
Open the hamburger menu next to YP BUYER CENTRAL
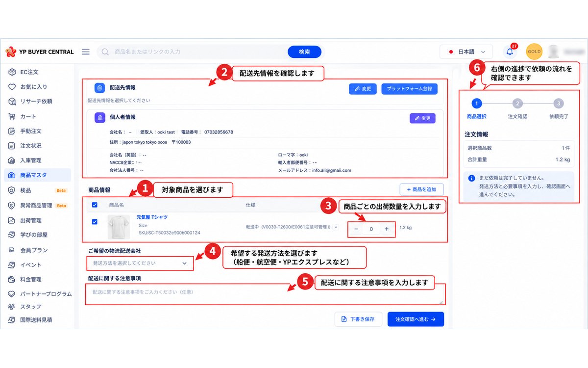point(86,52)
